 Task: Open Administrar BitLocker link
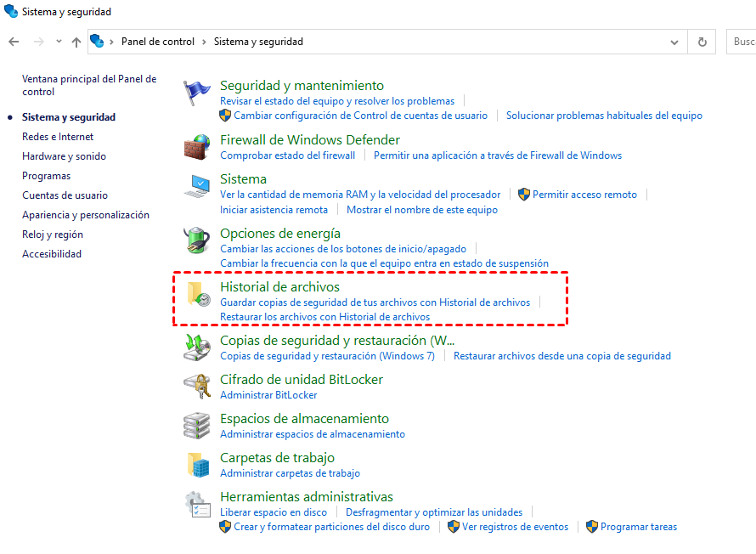(x=268, y=395)
